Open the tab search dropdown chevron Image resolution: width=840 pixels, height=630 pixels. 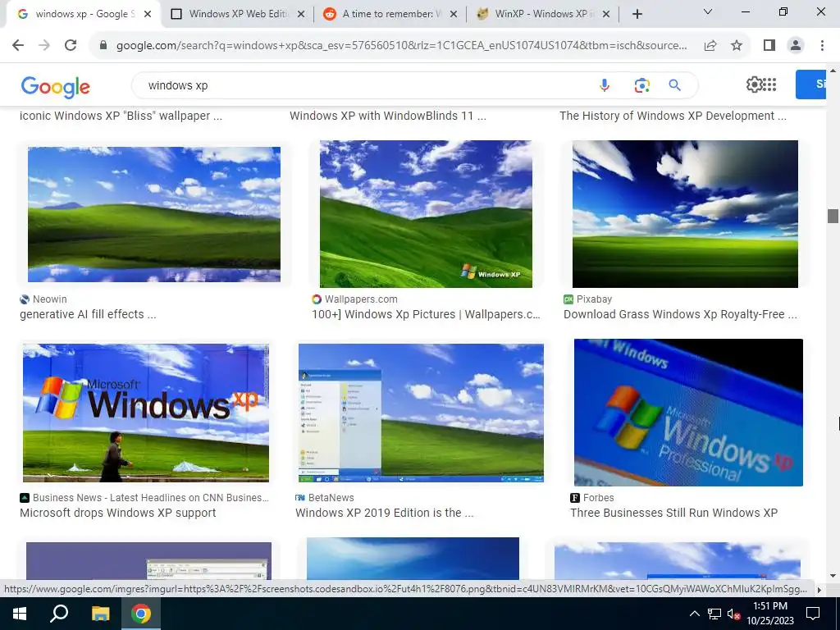pyautogui.click(x=708, y=11)
